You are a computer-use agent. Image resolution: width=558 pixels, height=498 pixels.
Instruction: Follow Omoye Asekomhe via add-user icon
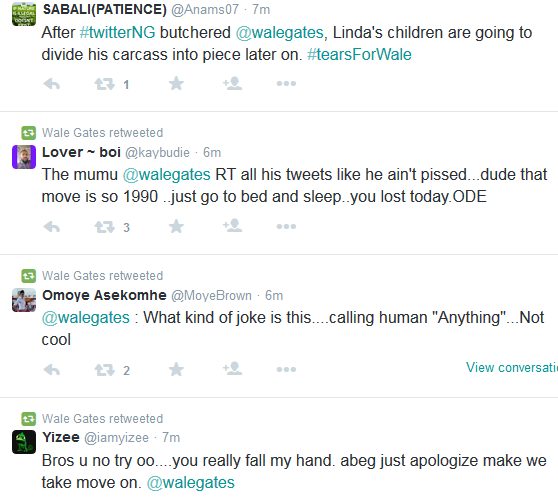pyautogui.click(x=232, y=369)
